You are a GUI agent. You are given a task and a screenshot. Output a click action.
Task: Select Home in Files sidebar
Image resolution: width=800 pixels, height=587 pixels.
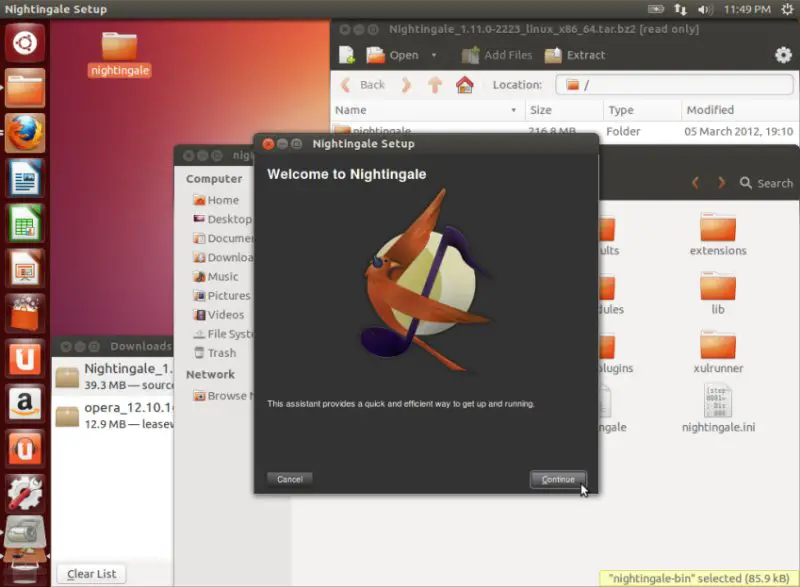[x=216, y=200]
